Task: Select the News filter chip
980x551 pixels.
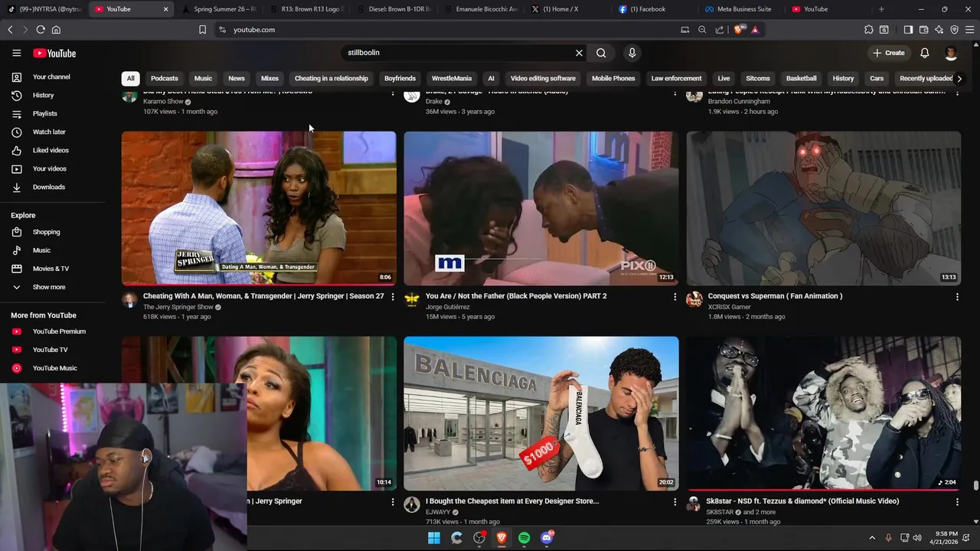Action: coord(237,78)
